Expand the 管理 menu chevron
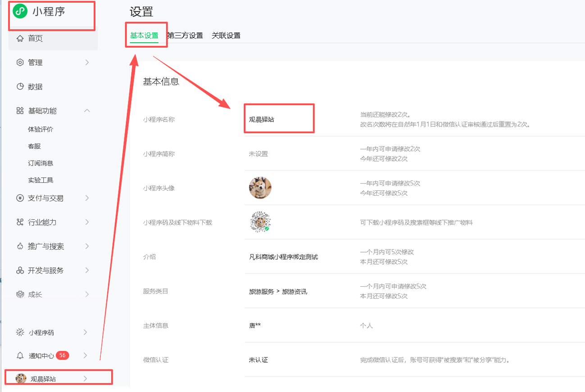The height and width of the screenshot is (392, 585). [87, 63]
